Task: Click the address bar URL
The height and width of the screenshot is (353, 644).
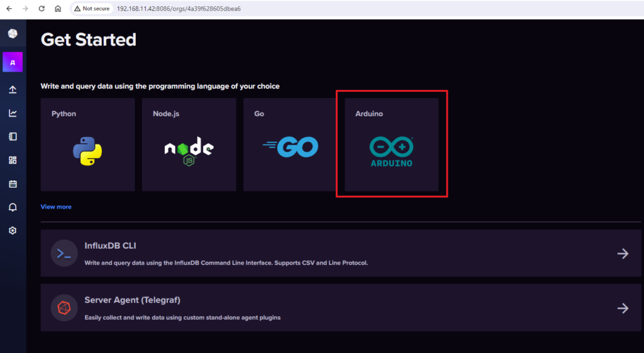Action: pos(179,9)
